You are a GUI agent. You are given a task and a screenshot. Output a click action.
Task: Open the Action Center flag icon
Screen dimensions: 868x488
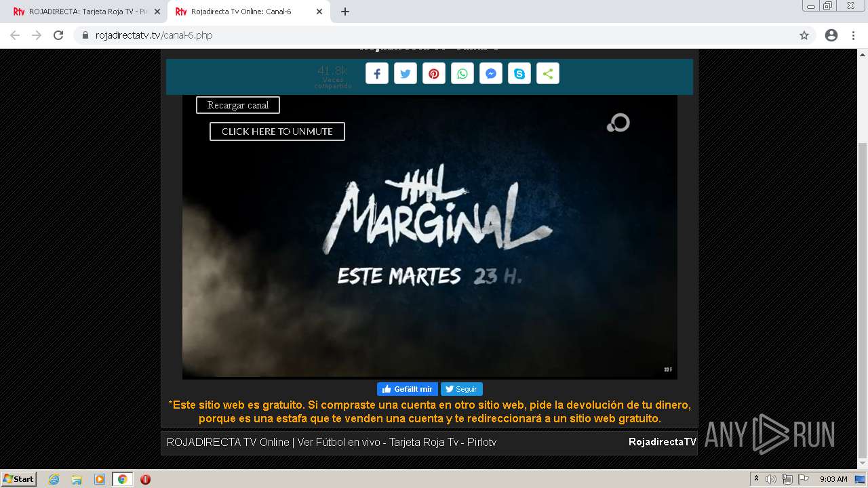[x=804, y=479]
